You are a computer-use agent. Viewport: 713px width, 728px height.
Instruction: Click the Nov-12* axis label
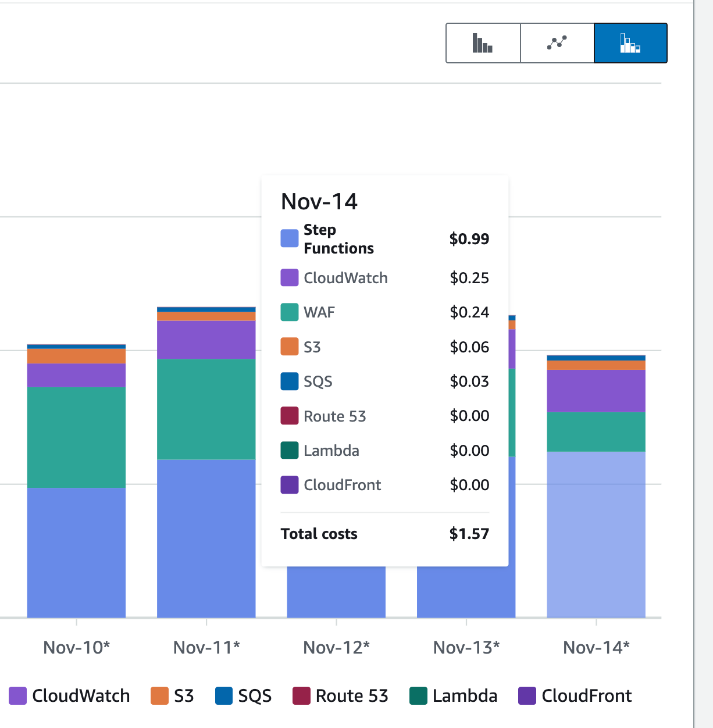point(337,647)
